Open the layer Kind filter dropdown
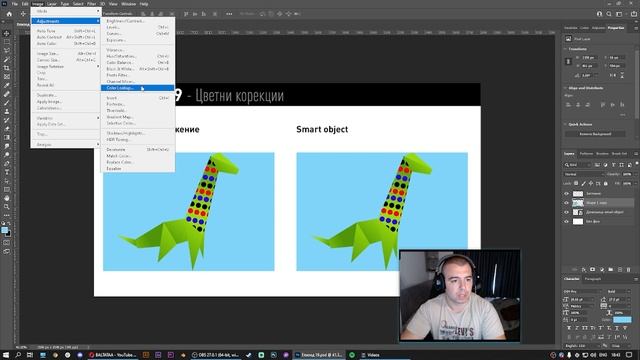Viewport: 640px width, 360px height. click(577, 165)
